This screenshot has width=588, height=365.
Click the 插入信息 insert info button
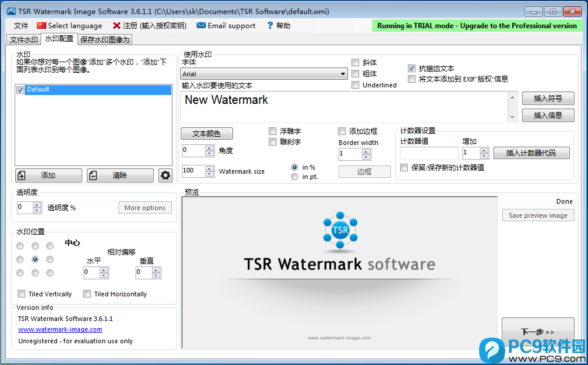[548, 115]
